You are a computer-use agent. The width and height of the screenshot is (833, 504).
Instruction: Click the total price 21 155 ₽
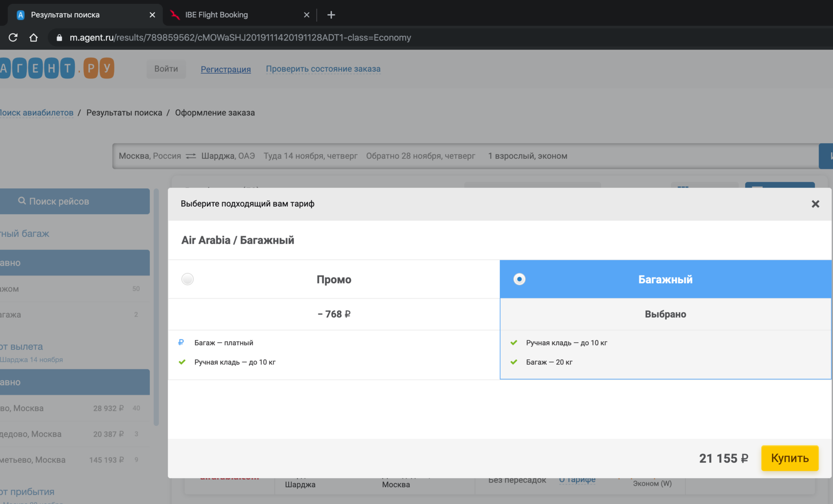pos(723,458)
